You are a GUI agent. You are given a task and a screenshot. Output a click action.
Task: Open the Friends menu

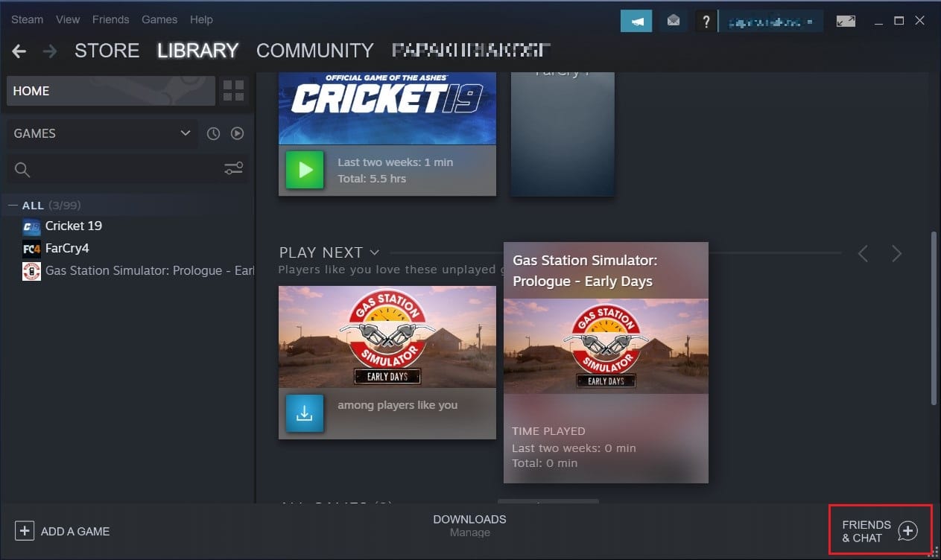(110, 19)
